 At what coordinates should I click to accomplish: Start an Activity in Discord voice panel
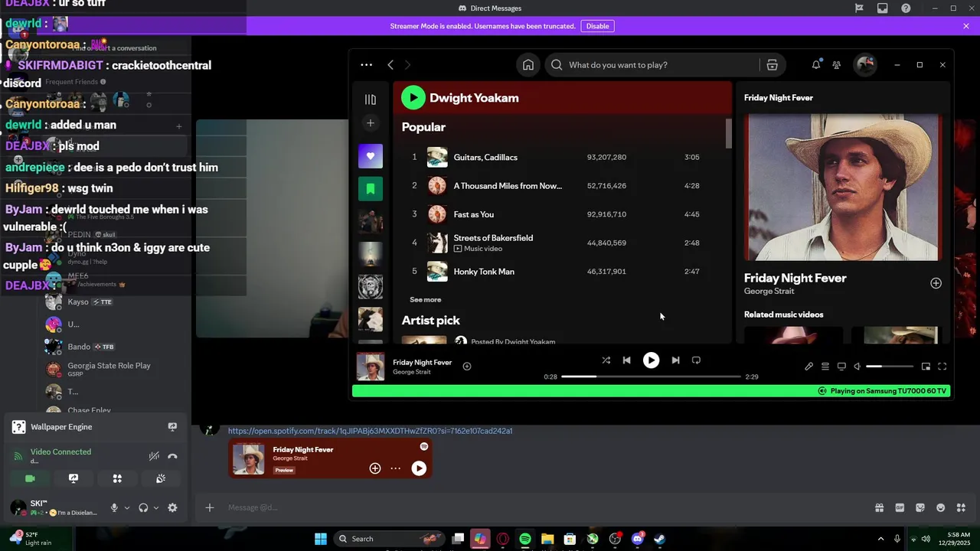(117, 478)
